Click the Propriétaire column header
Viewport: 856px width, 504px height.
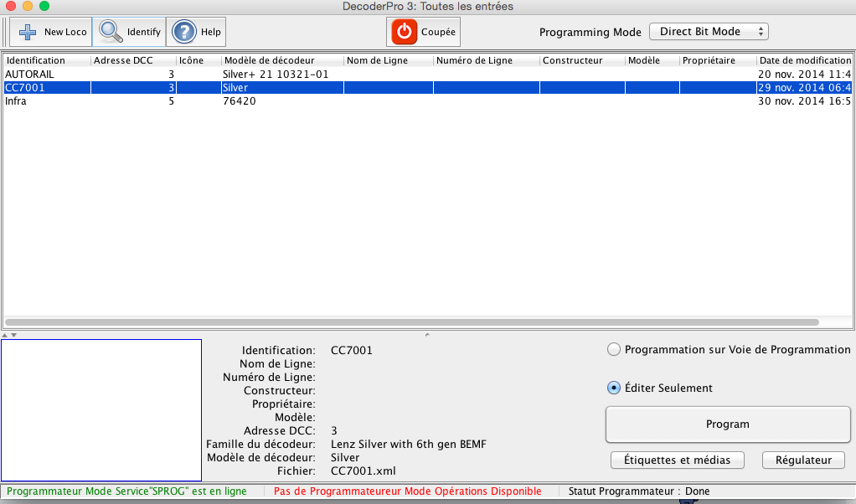coord(718,60)
